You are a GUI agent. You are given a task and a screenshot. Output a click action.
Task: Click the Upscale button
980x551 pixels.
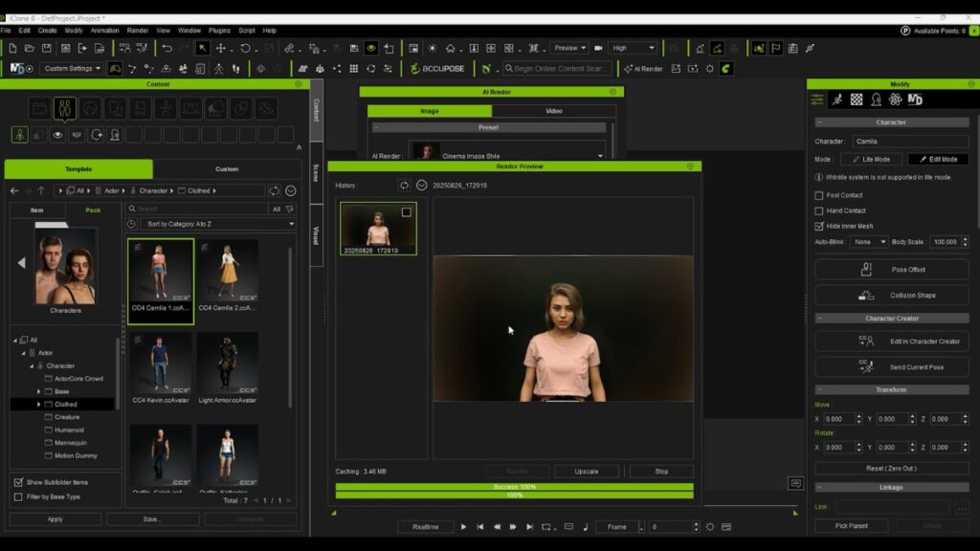tap(587, 472)
